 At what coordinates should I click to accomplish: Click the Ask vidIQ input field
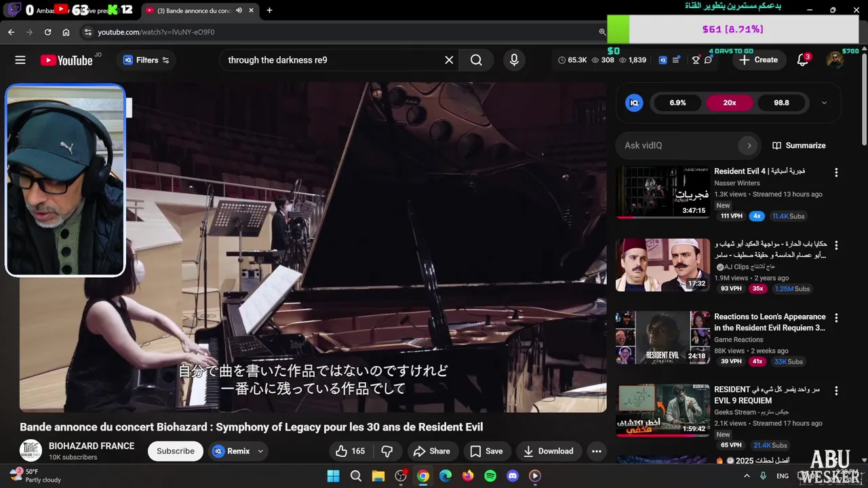(x=678, y=146)
